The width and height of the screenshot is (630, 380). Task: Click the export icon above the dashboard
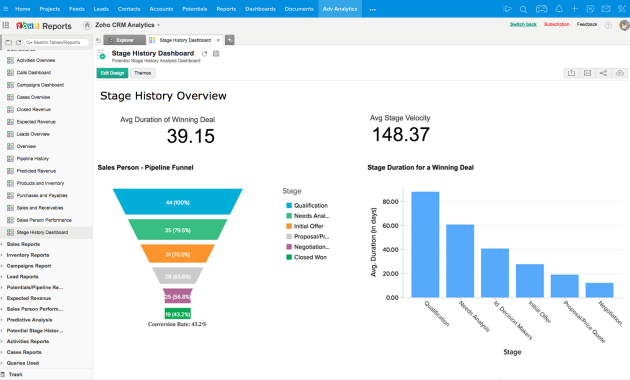(x=571, y=73)
